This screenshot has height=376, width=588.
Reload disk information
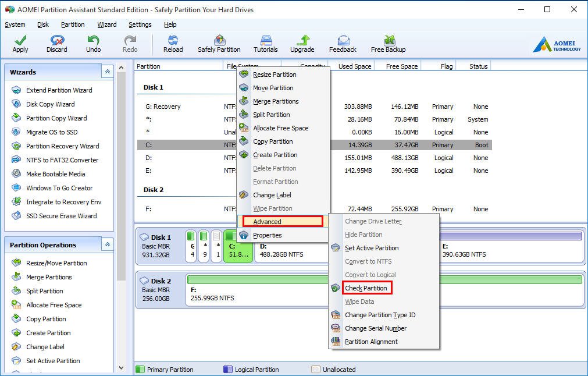172,43
